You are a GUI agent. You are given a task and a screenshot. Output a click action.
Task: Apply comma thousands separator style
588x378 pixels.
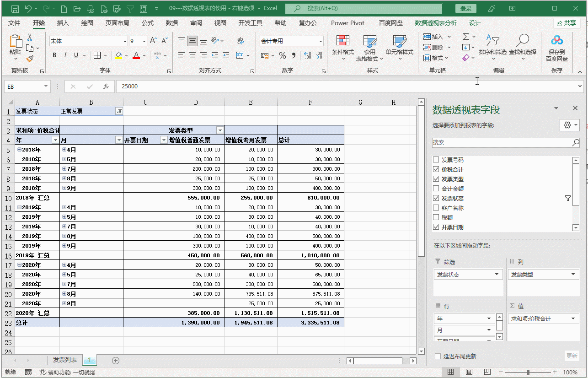coord(293,55)
